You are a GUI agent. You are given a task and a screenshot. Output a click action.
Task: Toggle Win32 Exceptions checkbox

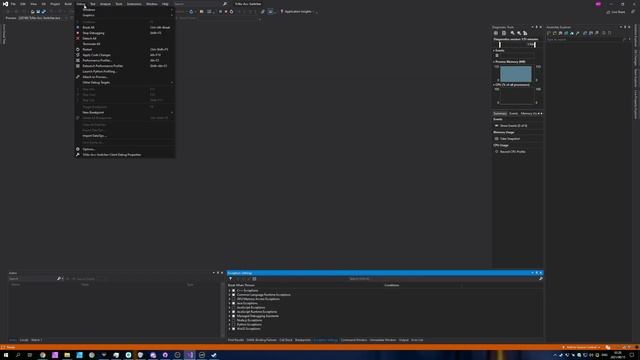(233, 329)
